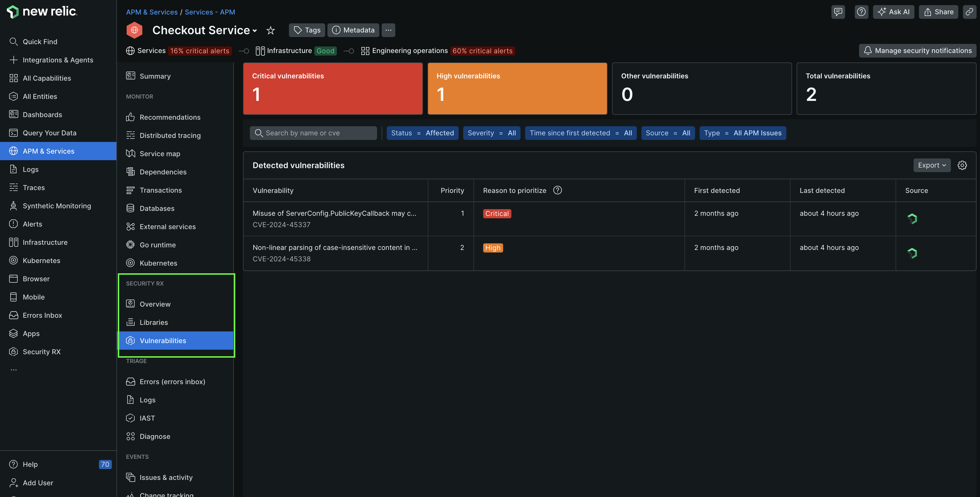This screenshot has height=497, width=980.
Task: Copy permalink using the link icon
Action: pyautogui.click(x=969, y=12)
